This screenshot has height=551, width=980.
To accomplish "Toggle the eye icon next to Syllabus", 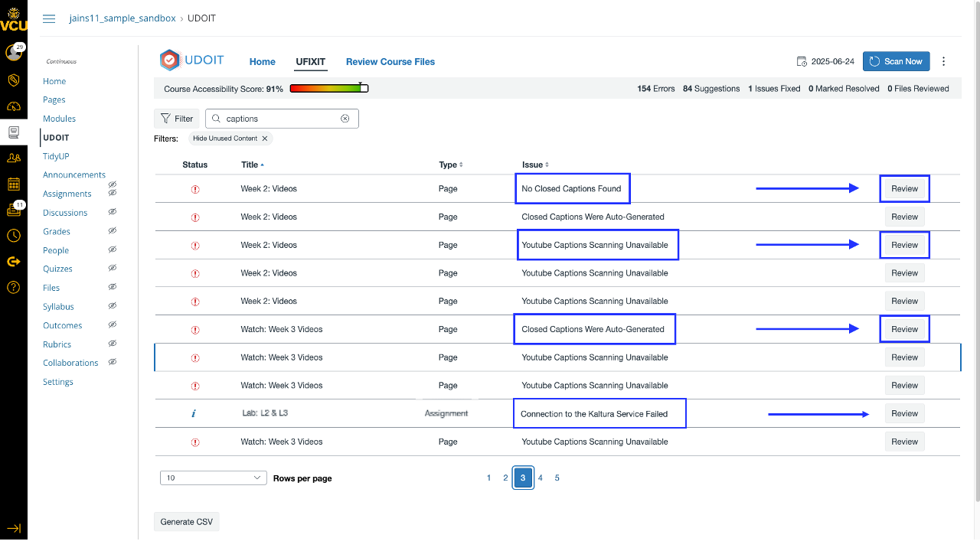I will click(x=113, y=305).
